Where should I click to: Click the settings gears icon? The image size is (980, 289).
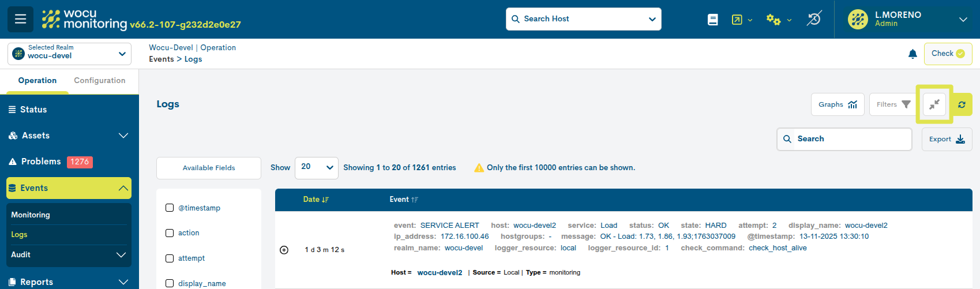pyautogui.click(x=773, y=20)
